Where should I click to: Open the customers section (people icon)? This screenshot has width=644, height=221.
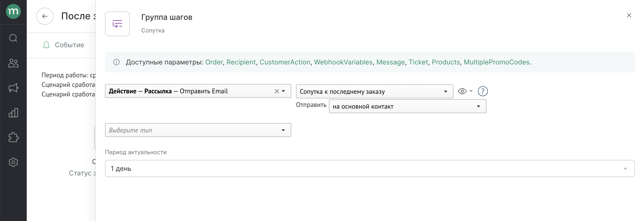(13, 63)
